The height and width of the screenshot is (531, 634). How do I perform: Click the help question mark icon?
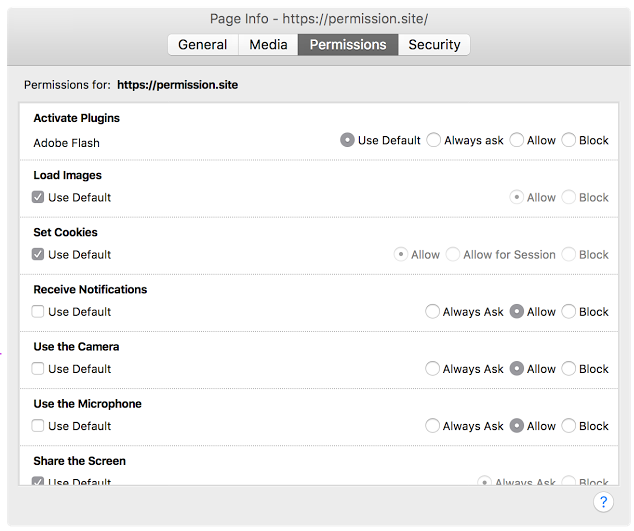tap(603, 502)
